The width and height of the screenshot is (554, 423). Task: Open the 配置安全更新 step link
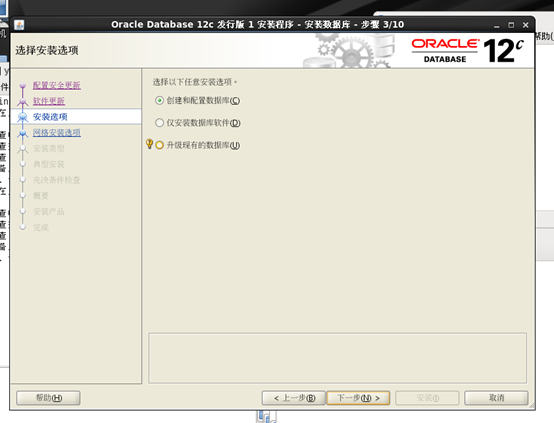(57, 85)
